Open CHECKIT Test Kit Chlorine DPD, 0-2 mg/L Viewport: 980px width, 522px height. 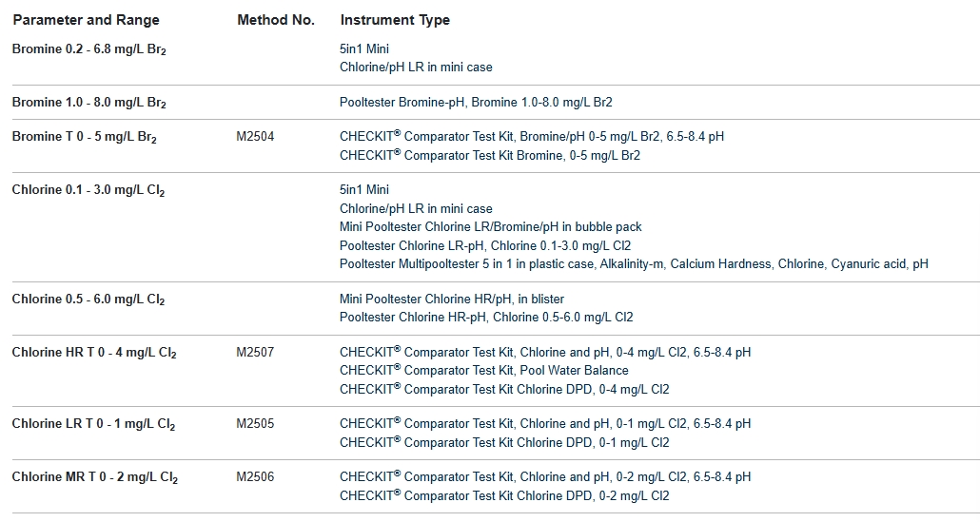coord(504,496)
